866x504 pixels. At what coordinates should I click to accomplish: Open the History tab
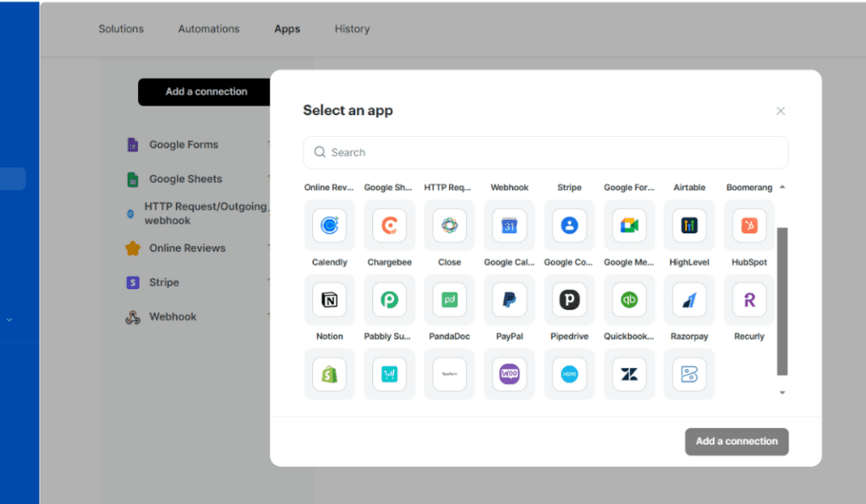tap(352, 29)
